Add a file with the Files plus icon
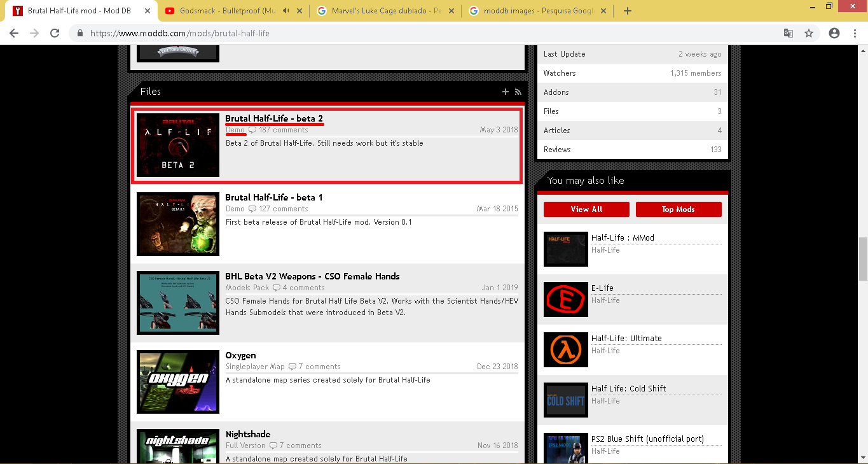The height and width of the screenshot is (464, 868). 506,92
